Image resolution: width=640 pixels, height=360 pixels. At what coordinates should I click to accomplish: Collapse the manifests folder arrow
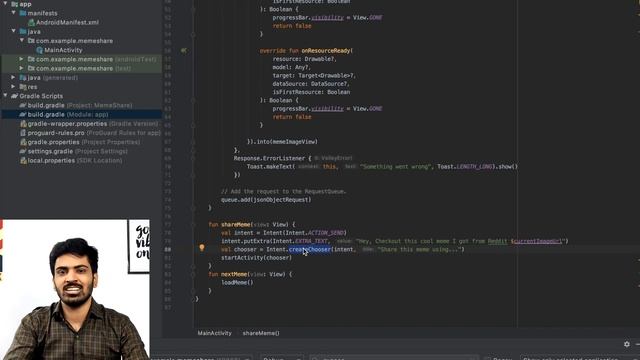coord(13,13)
